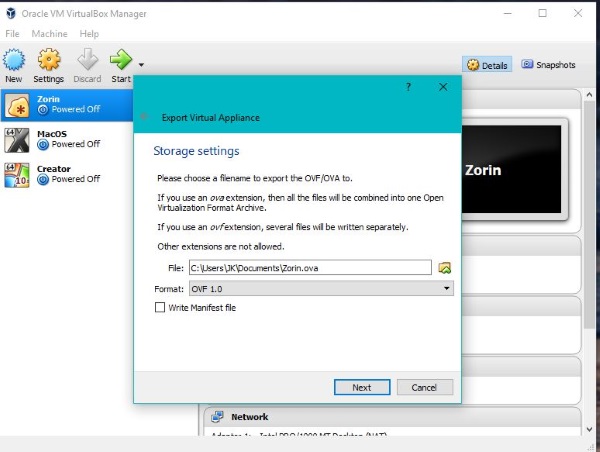
Task: Close the Export Virtual Appliance dialog
Action: point(443,87)
